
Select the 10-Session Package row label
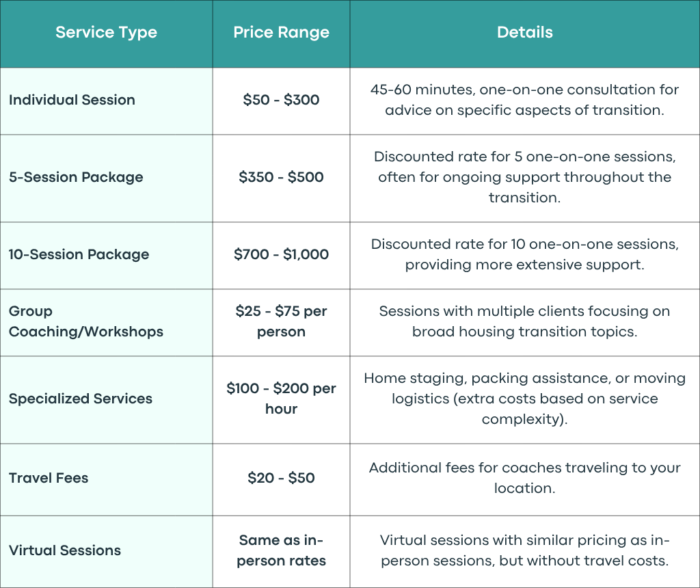pyautogui.click(x=79, y=254)
